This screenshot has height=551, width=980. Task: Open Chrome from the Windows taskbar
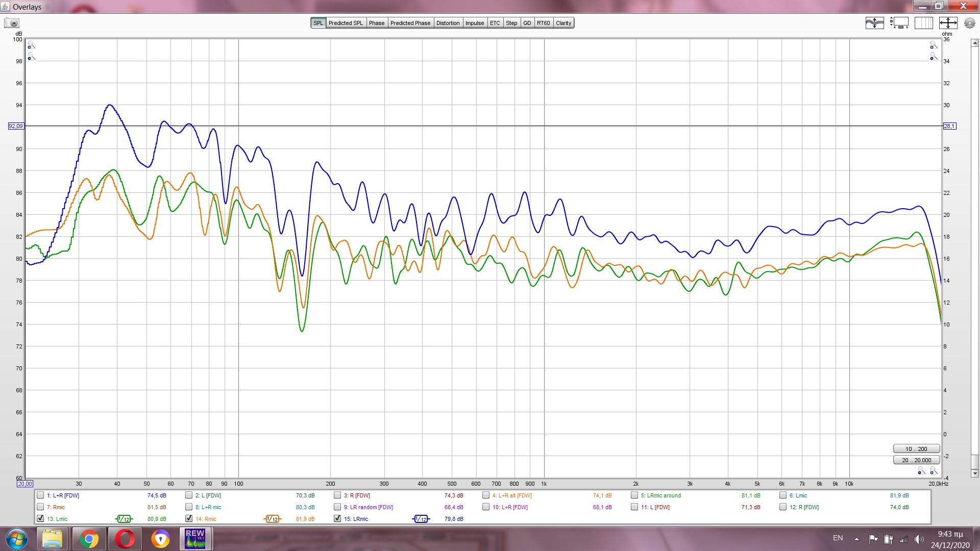pyautogui.click(x=89, y=539)
